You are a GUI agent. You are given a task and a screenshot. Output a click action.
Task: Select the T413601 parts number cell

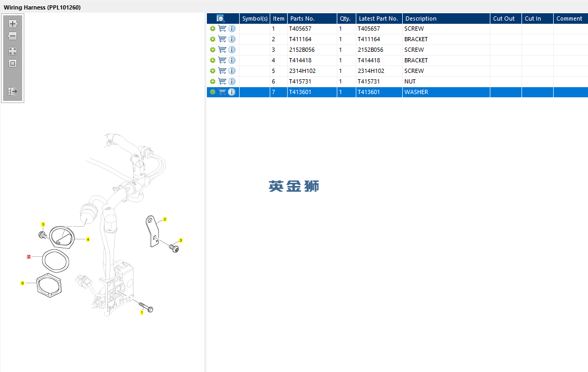312,92
